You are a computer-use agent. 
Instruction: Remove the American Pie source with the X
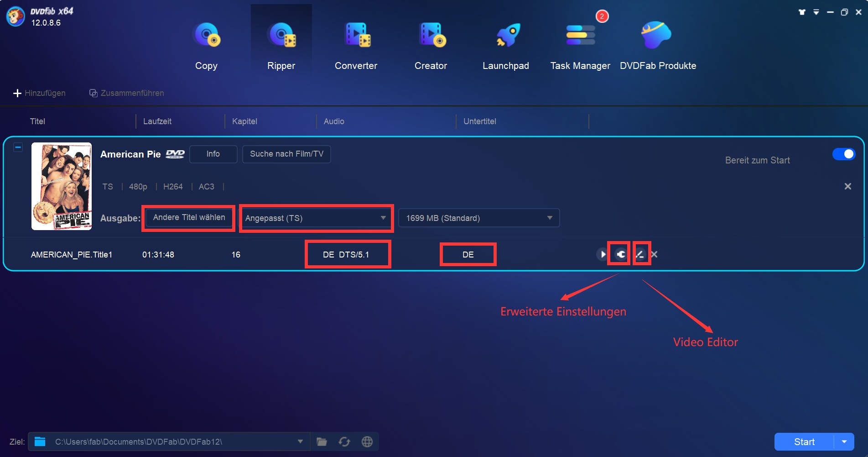(847, 186)
